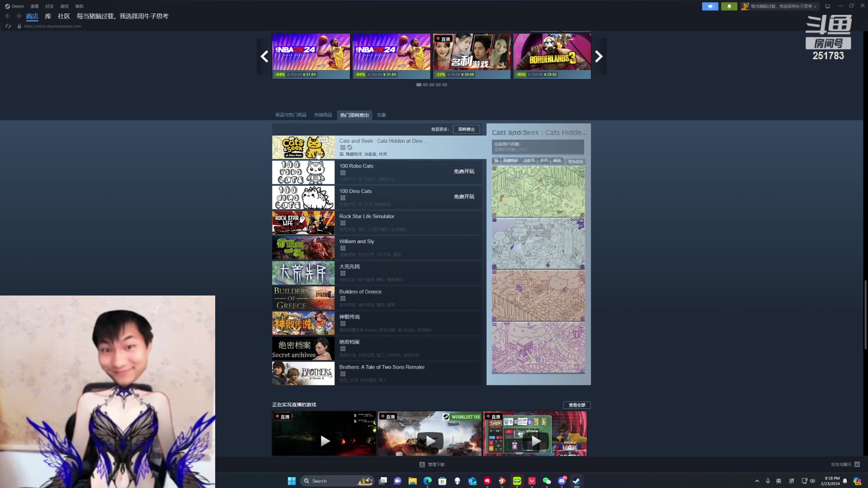Click the blue announcements megaphone icon
Image resolution: width=868 pixels, height=488 pixels.
[x=710, y=6]
